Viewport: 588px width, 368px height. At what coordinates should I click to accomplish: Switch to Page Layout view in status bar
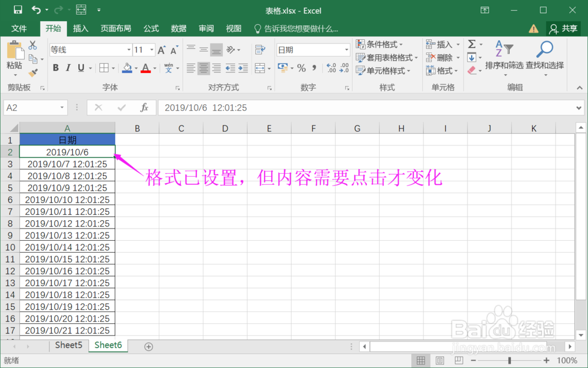pos(440,360)
